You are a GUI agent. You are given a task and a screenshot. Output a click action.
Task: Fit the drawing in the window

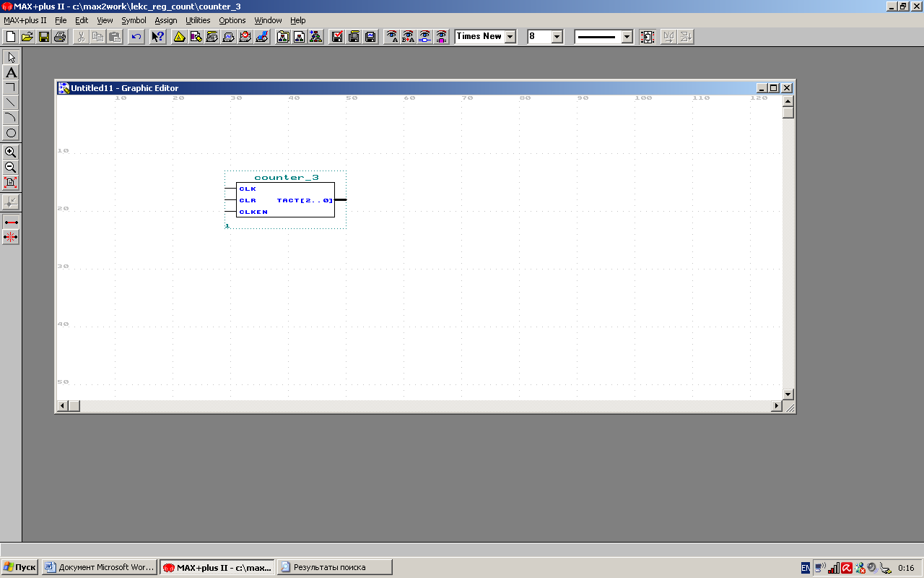[x=11, y=183]
